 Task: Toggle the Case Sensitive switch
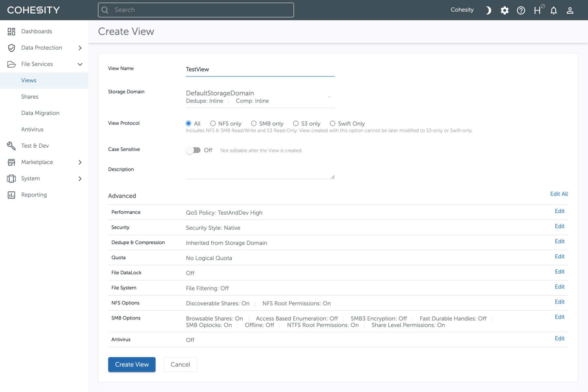[x=193, y=150]
